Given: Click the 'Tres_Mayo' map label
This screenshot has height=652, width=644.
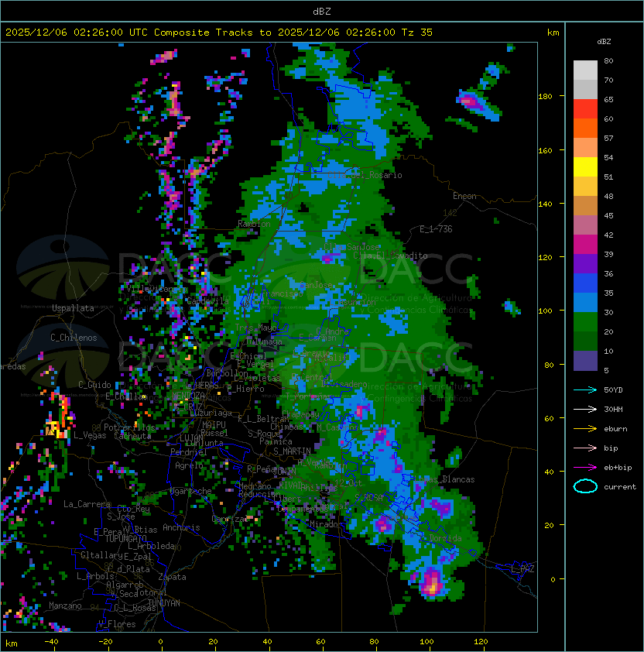Looking at the screenshot, I should (256, 328).
